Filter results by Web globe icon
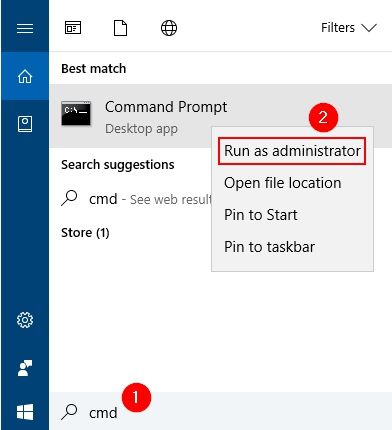The height and width of the screenshot is (430, 392). pos(169,28)
